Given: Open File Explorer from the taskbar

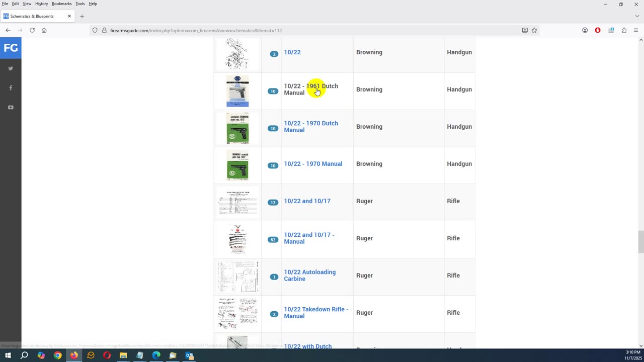Looking at the screenshot, I should pyautogui.click(x=123, y=355).
